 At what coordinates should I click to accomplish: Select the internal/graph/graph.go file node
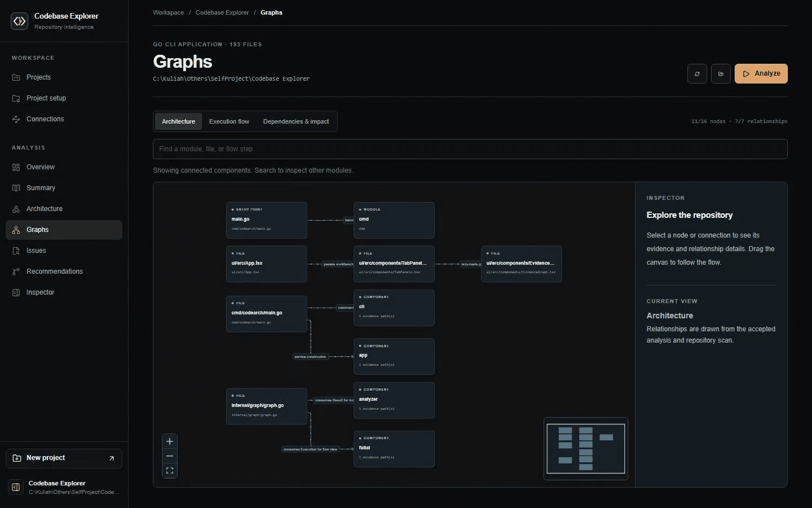(x=267, y=406)
